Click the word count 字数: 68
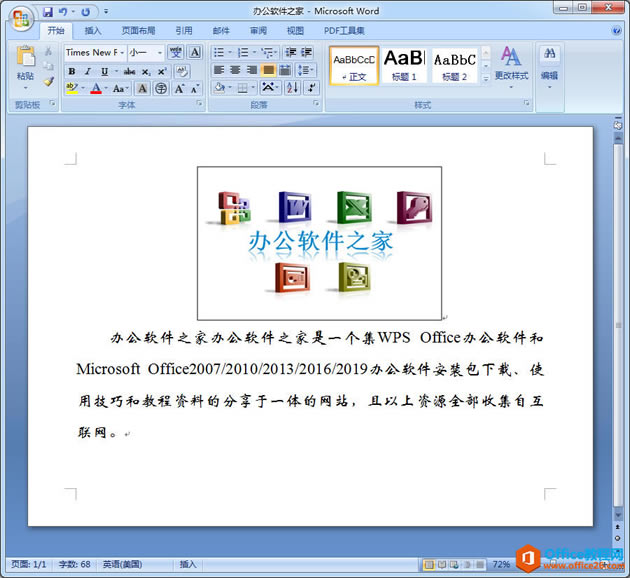The height and width of the screenshot is (578, 630). (75, 565)
